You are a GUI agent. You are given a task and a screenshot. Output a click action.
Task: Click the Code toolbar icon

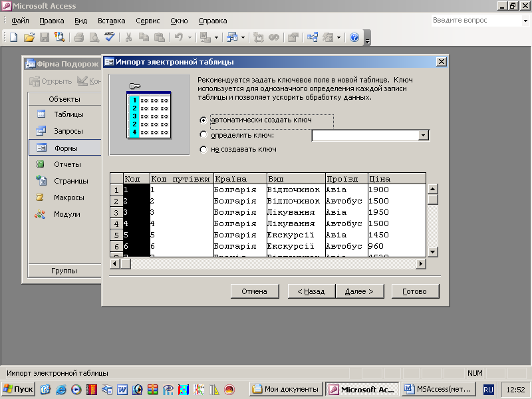(x=259, y=37)
